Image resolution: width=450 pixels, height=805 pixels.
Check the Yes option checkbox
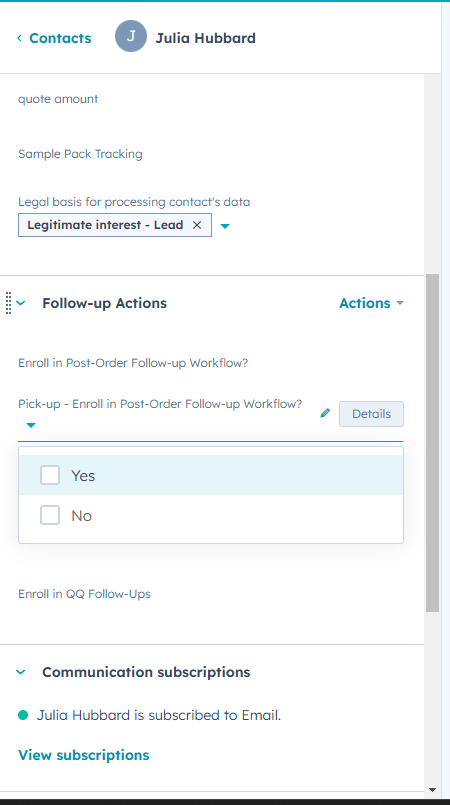click(50, 475)
